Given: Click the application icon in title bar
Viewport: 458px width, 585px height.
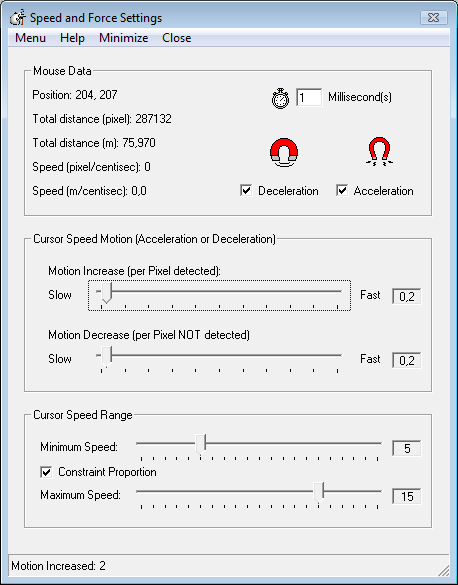Looking at the screenshot, I should click(18, 18).
